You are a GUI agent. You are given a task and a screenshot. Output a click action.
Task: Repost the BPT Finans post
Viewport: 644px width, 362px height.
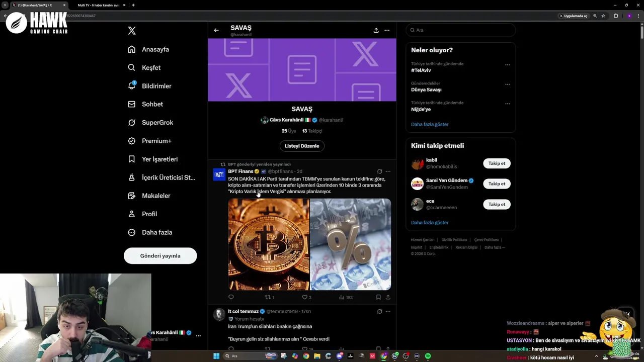tap(269, 297)
